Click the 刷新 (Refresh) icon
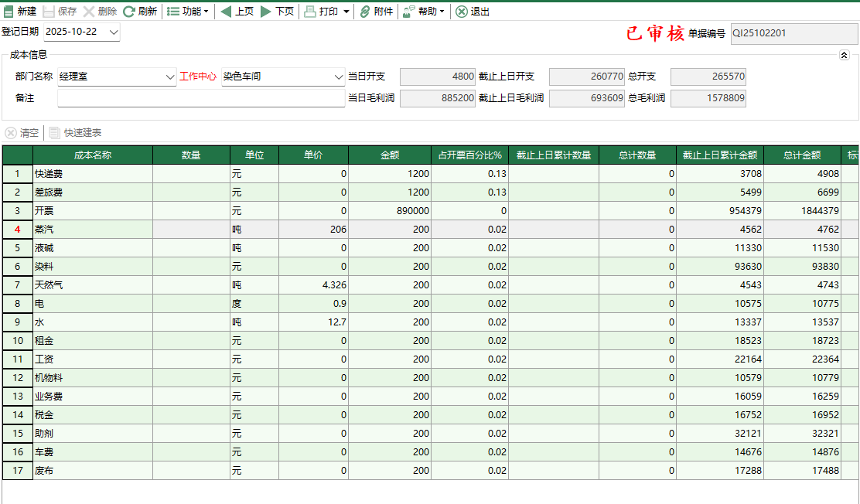The height and width of the screenshot is (504, 860). click(129, 12)
